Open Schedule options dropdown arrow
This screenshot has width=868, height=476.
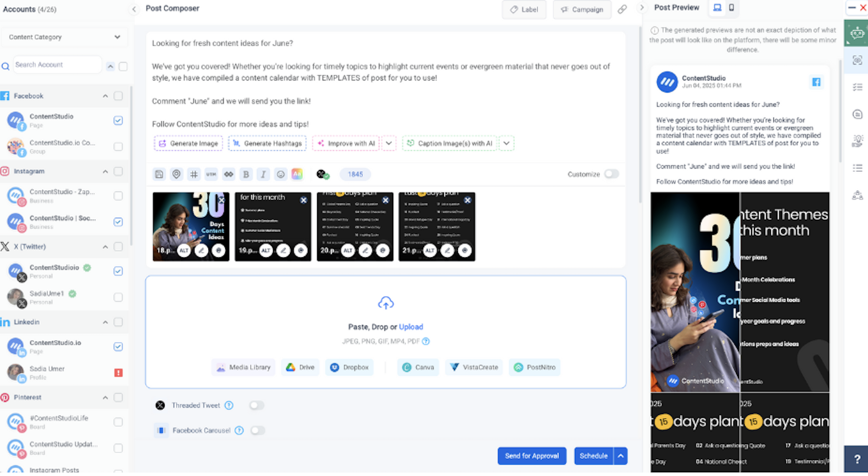pos(621,456)
